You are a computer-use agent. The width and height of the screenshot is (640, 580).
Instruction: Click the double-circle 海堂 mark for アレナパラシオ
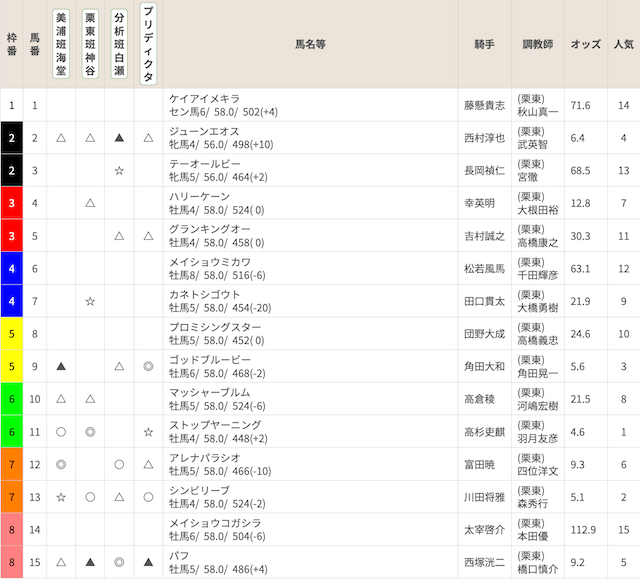[x=61, y=464]
